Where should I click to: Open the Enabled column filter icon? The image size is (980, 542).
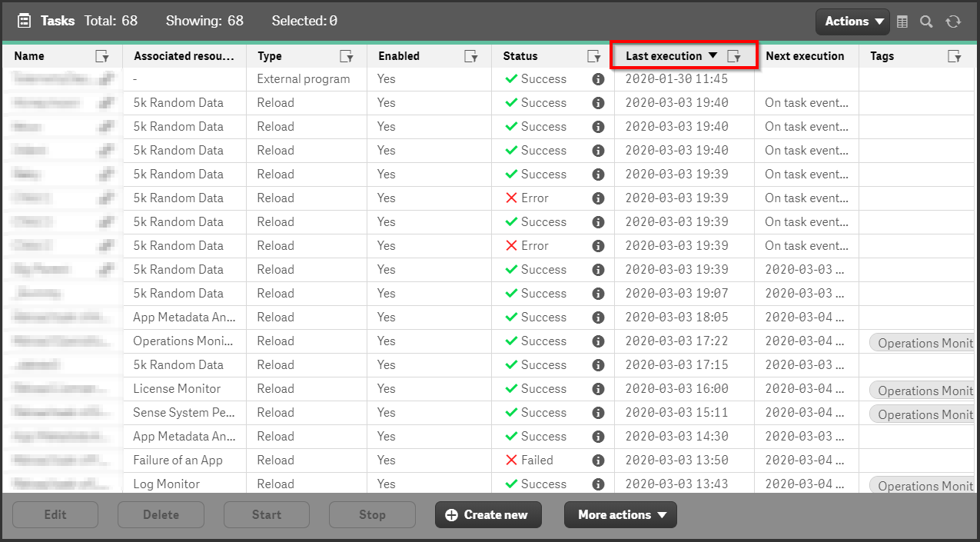coord(471,56)
